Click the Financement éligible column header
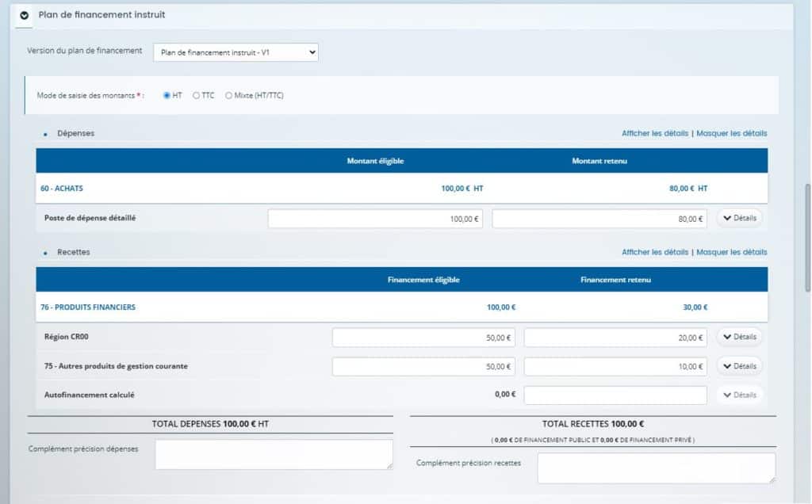The width and height of the screenshot is (812, 504). pyautogui.click(x=423, y=280)
